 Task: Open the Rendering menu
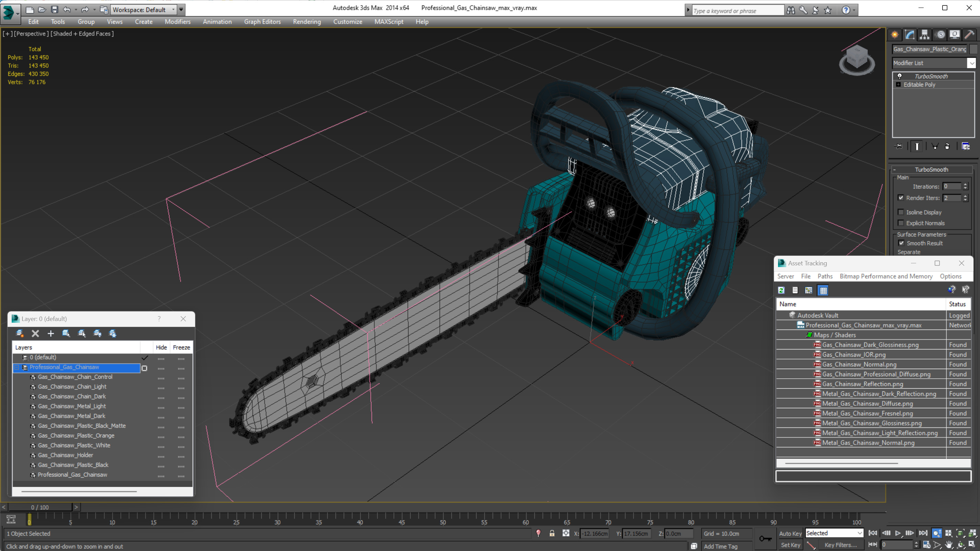pyautogui.click(x=307, y=22)
